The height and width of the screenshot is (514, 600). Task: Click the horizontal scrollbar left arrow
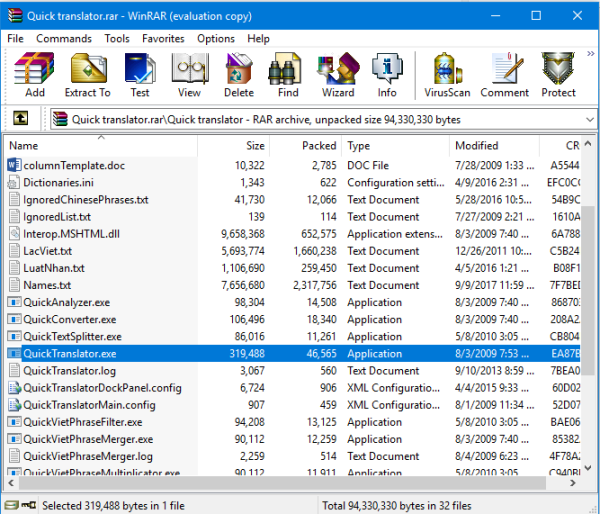click(x=11, y=483)
